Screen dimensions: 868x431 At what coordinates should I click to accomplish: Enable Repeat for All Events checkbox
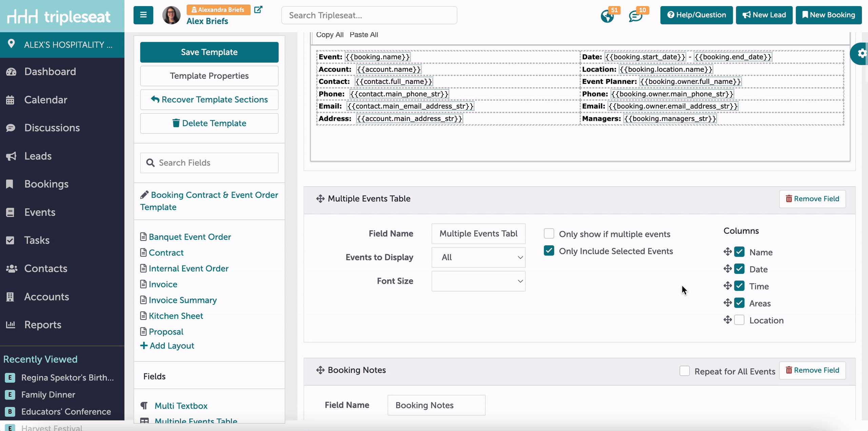pyautogui.click(x=685, y=371)
